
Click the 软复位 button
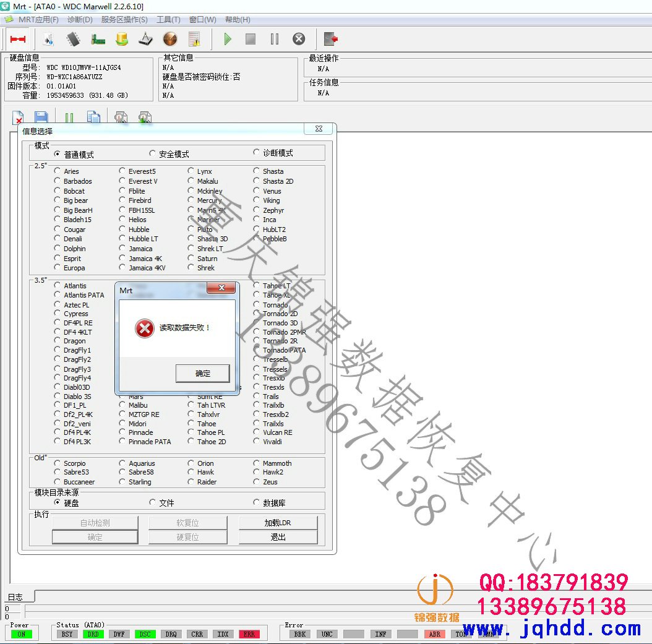pyautogui.click(x=187, y=523)
